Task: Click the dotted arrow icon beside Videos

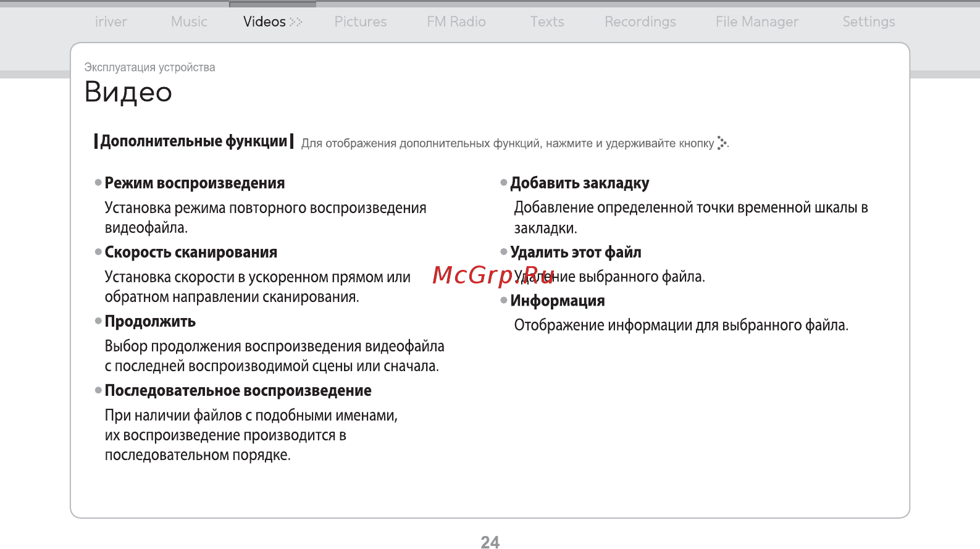Action: (296, 22)
